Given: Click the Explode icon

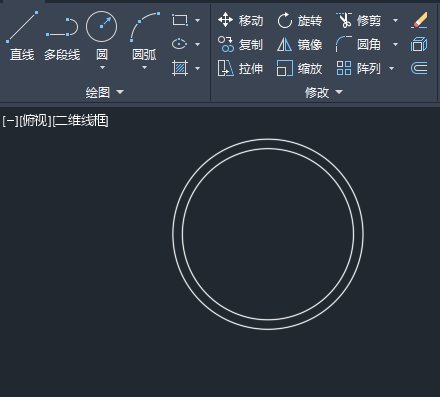Looking at the screenshot, I should 419,44.
